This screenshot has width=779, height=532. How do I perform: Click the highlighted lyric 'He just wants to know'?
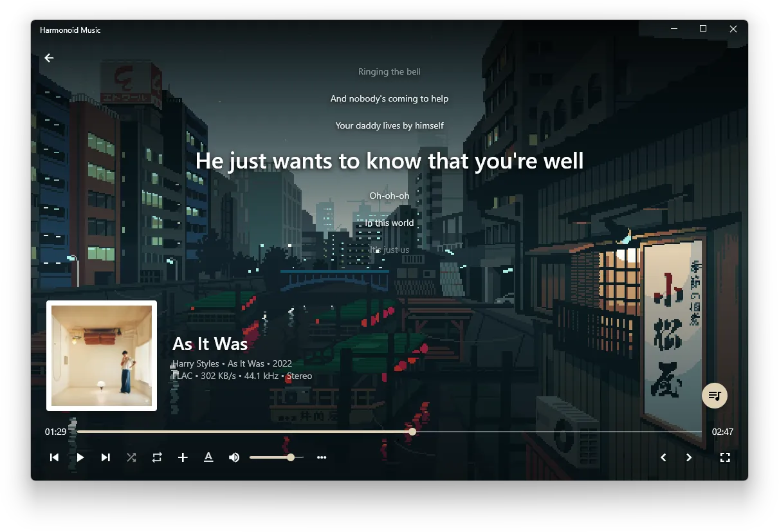[389, 161]
